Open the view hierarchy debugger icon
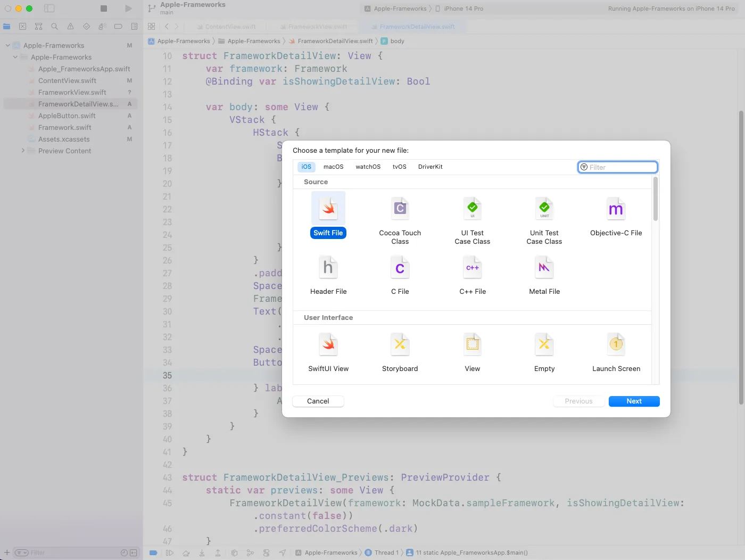The image size is (745, 560). [234, 553]
